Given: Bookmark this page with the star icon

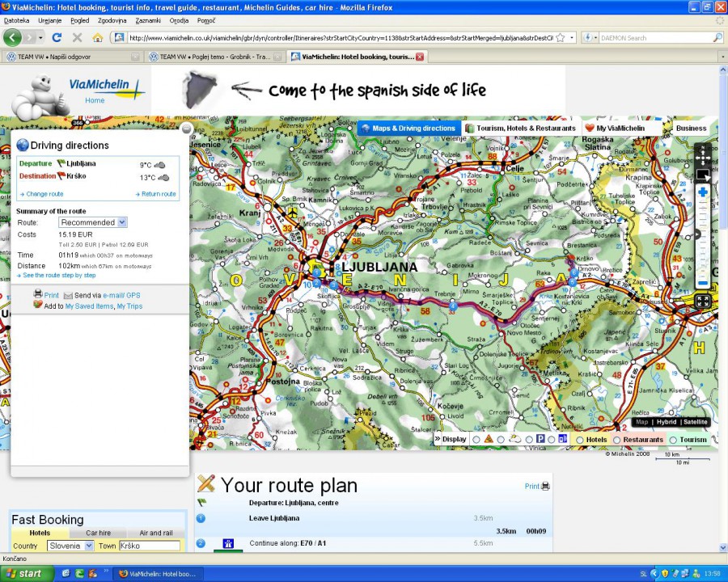Looking at the screenshot, I should click(561, 38).
